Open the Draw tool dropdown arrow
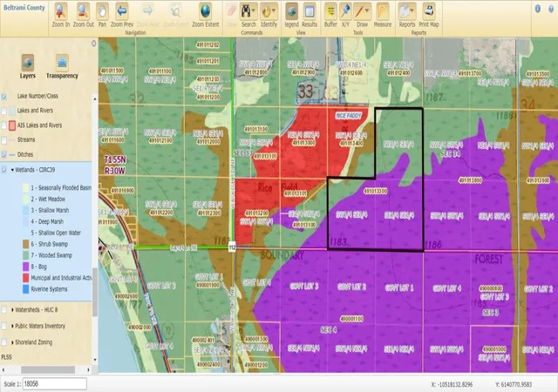Screen dimensions: 558x392 coord(367,11)
